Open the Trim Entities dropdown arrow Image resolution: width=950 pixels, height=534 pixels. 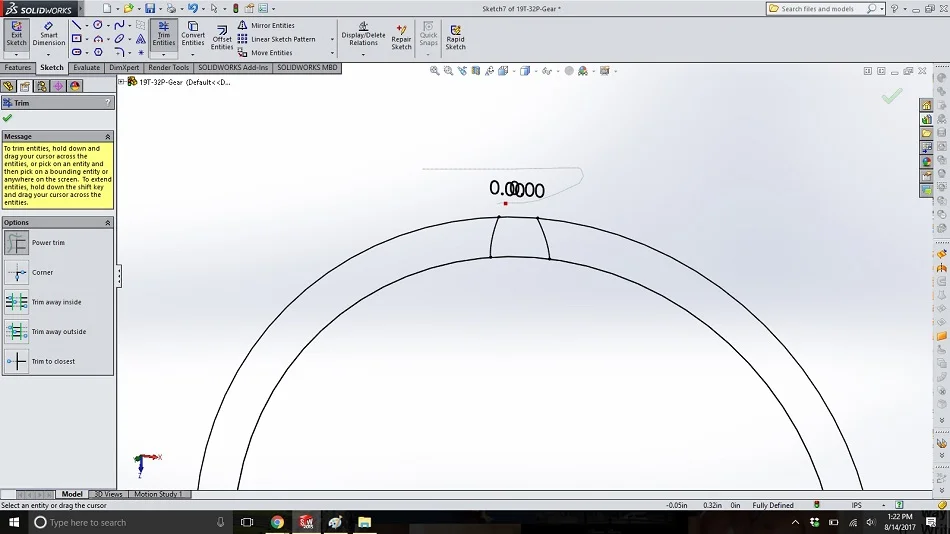(164, 55)
